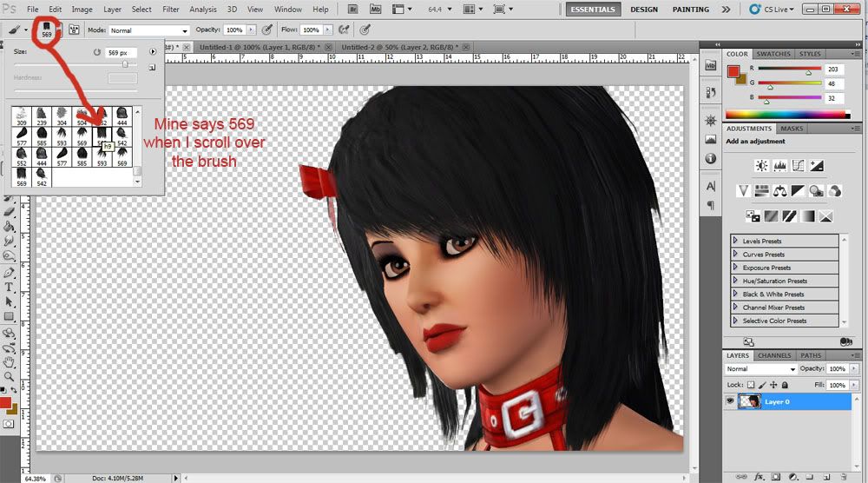
Task: Open the Layer menu
Action: tap(112, 10)
